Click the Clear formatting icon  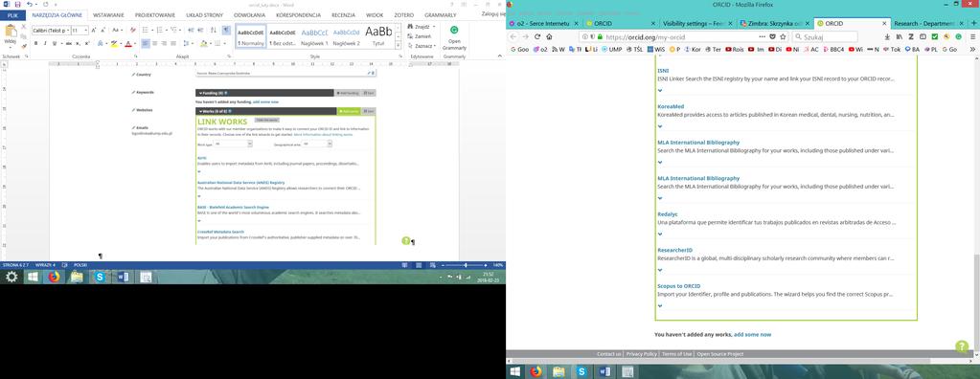click(x=132, y=30)
